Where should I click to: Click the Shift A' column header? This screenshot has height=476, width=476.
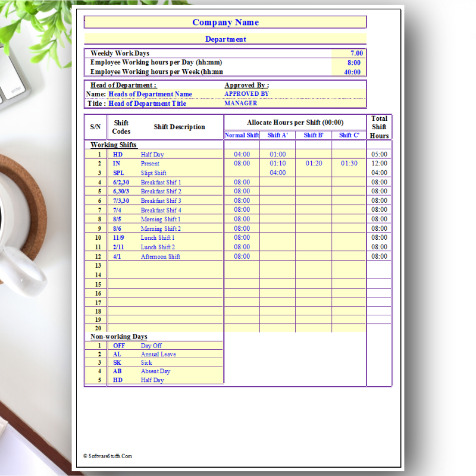click(x=278, y=135)
